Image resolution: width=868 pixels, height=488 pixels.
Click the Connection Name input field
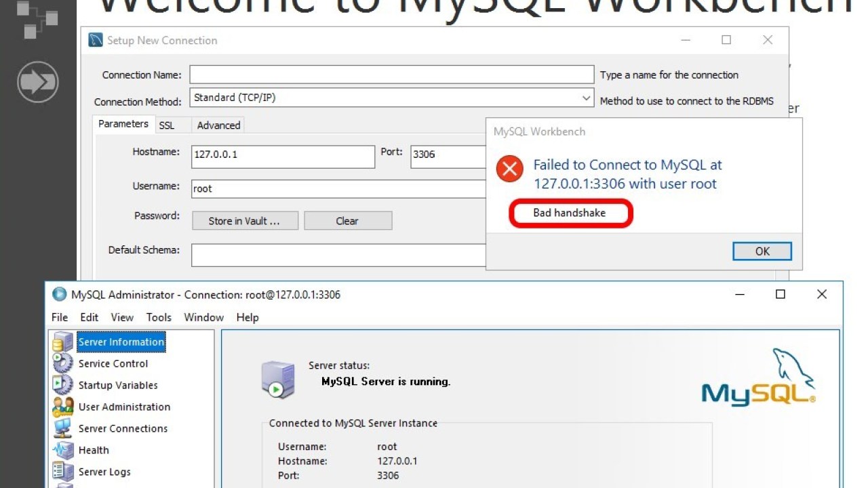click(391, 75)
